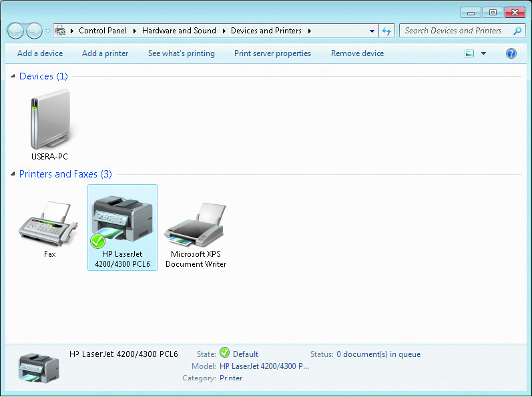The image size is (532, 397).
Task: Minimize the Devices and Printers window
Action: pos(471,13)
